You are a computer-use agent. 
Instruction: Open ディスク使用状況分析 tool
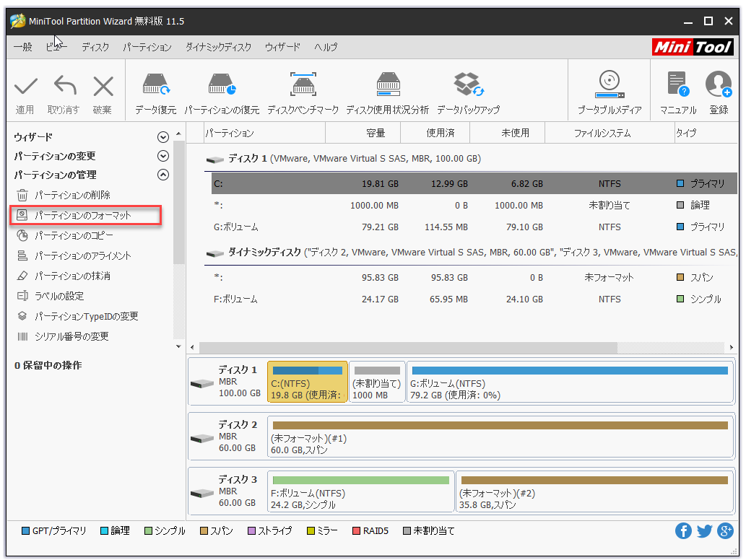387,86
